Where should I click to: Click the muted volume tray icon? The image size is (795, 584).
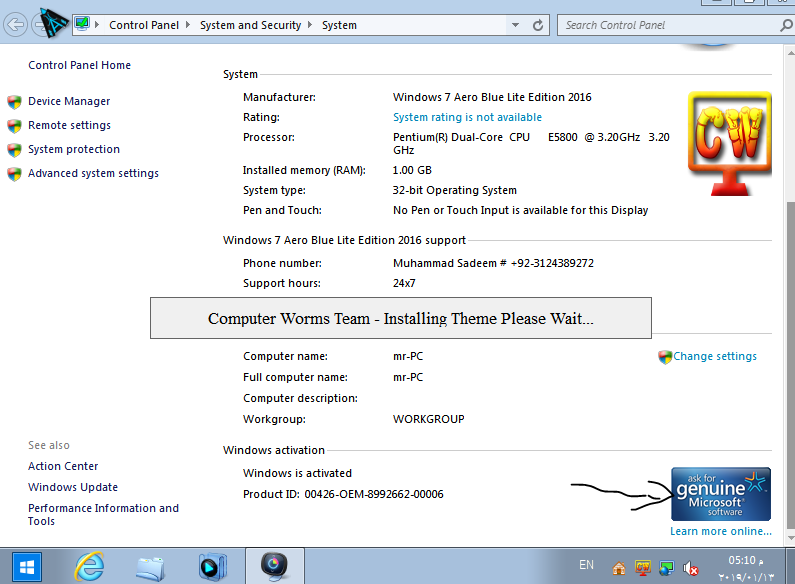tap(691, 569)
